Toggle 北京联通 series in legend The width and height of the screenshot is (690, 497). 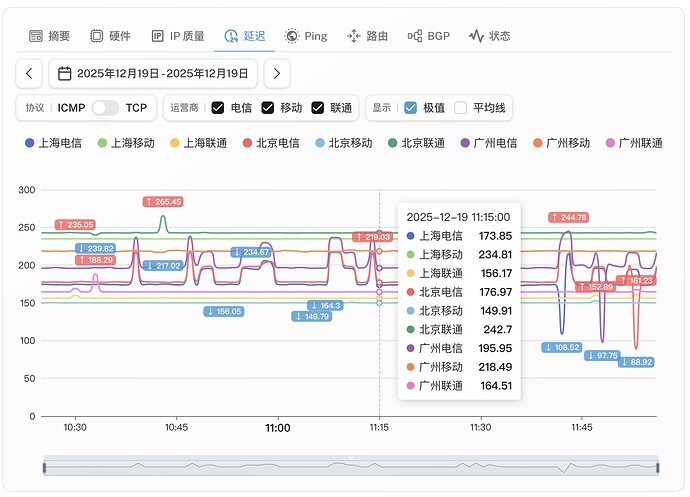(x=417, y=143)
